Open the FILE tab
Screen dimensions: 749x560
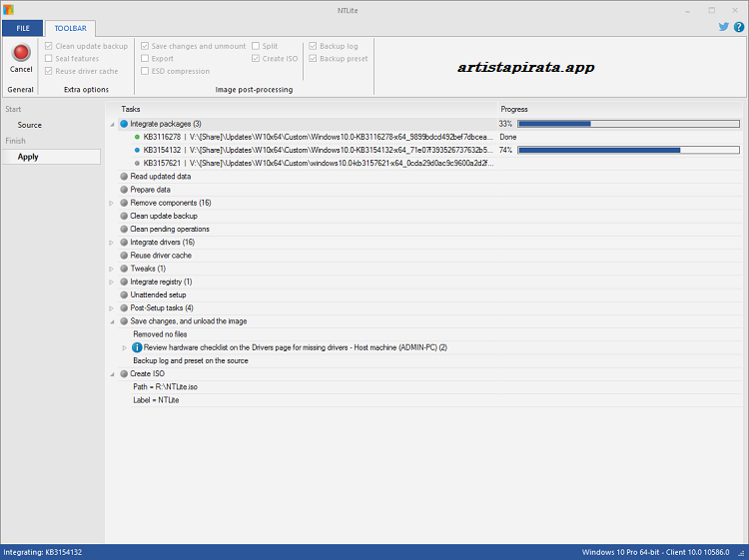point(21,29)
